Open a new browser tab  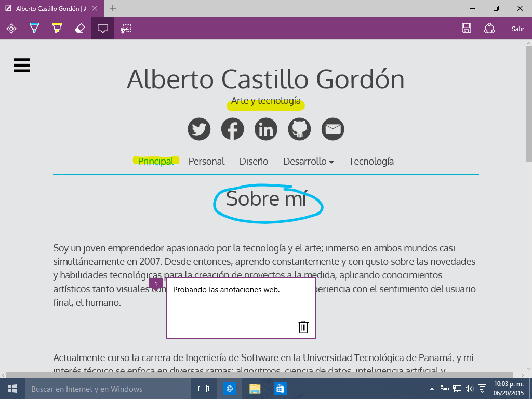(x=113, y=8)
